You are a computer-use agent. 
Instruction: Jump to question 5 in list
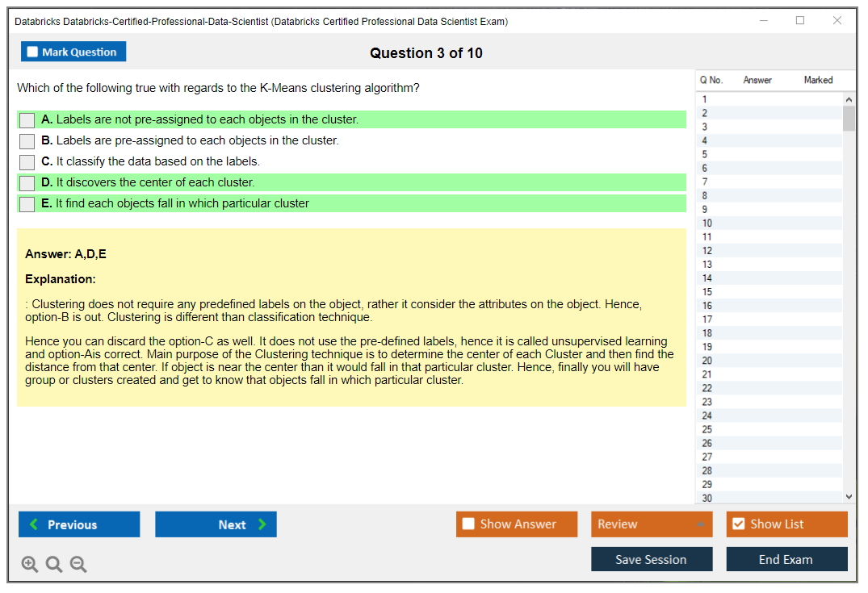(705, 155)
